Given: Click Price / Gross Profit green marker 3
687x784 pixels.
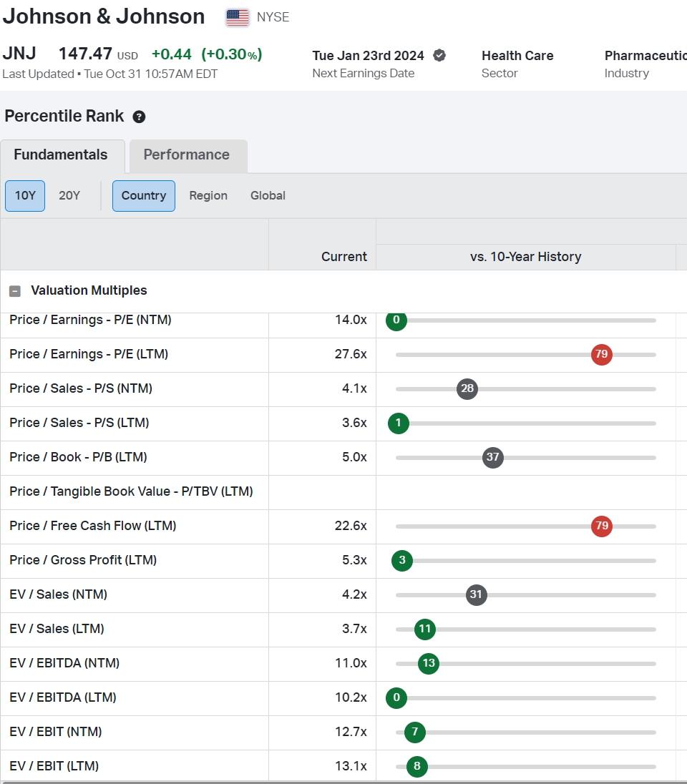Looking at the screenshot, I should tap(401, 561).
